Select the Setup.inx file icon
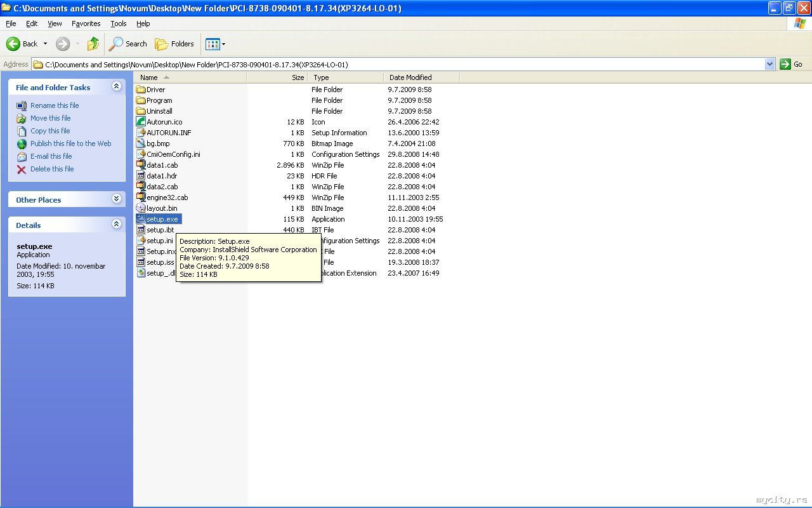 click(x=141, y=251)
